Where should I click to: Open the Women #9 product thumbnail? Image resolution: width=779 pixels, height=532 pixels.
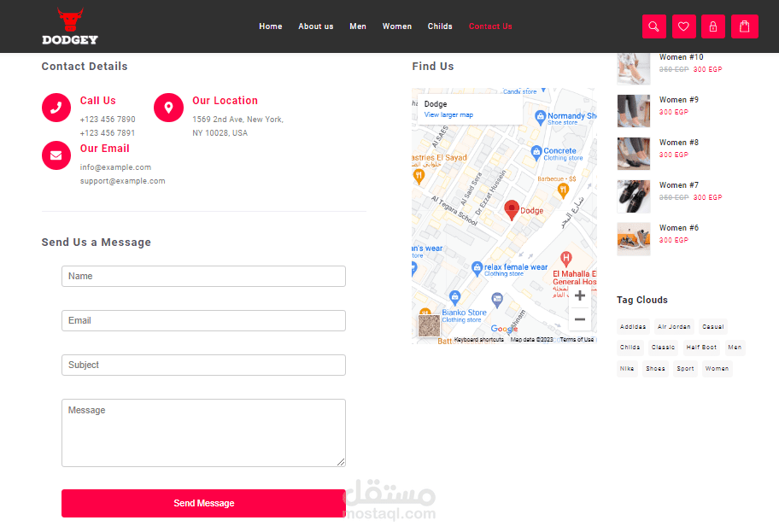(x=634, y=111)
